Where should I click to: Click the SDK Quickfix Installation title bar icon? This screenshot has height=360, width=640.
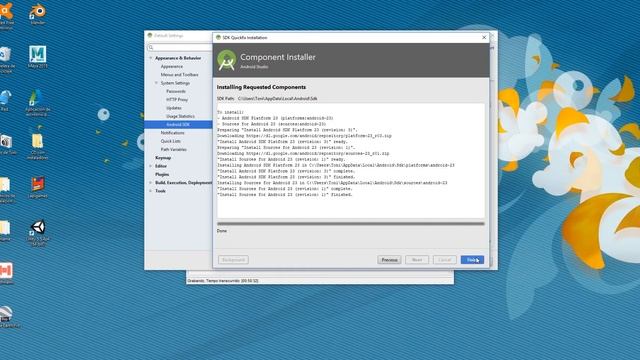click(x=218, y=38)
